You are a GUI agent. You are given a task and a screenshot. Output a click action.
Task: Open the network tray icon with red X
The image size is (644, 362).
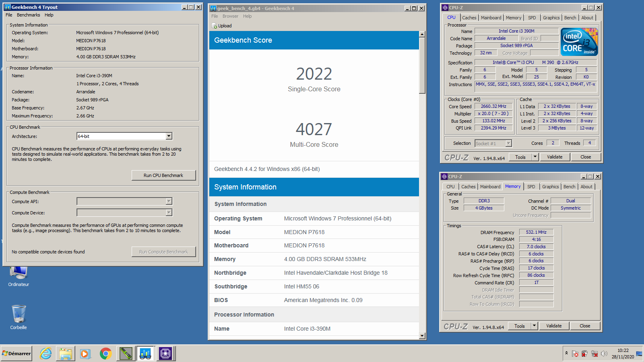pyautogui.click(x=594, y=354)
